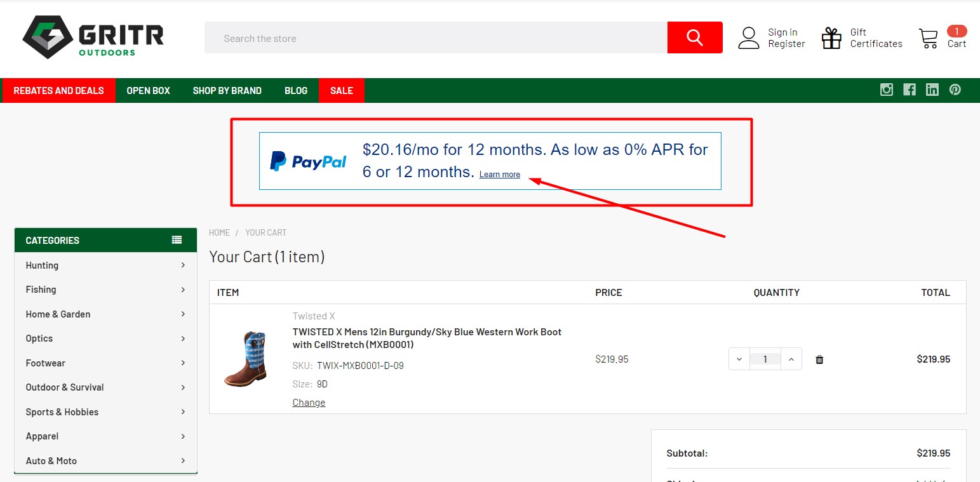Expand the Auto & Moto chevron
This screenshot has height=482, width=980.
pos(183,460)
